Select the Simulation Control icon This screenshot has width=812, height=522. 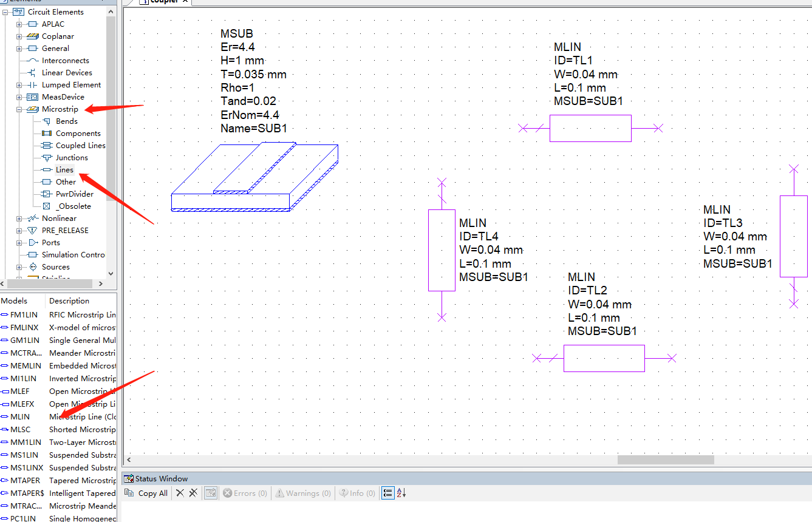(x=33, y=255)
